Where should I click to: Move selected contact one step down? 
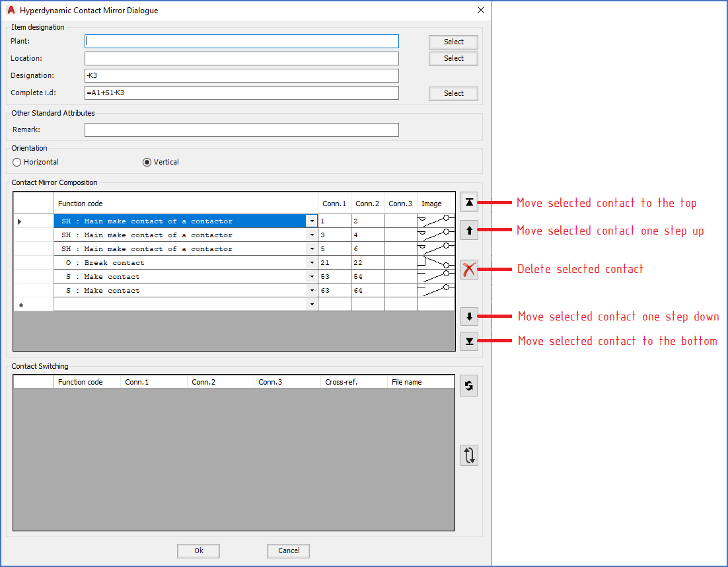[469, 317]
